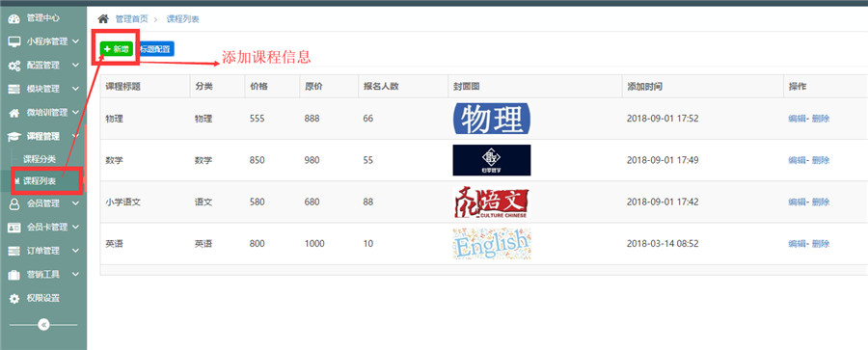Click the 课程管理 graduation cap icon
Viewport: 868px width, 350px height.
click(x=14, y=137)
